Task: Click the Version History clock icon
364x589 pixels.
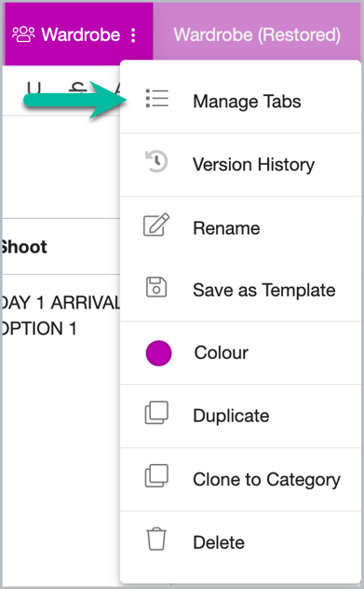Action: pos(156,161)
